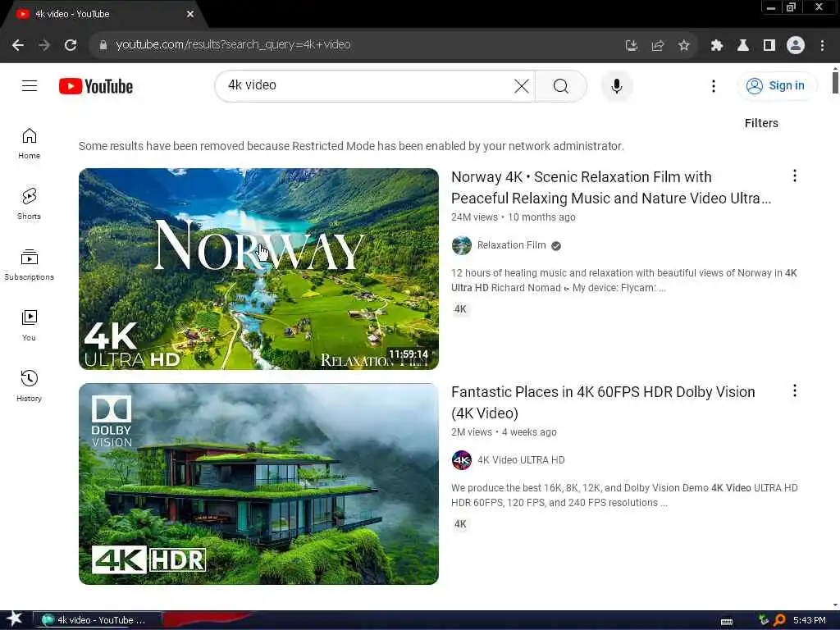Screen dimensions: 840x630
Task: Click the Fantastic Places in 4K 60FPS title
Action: [x=603, y=402]
